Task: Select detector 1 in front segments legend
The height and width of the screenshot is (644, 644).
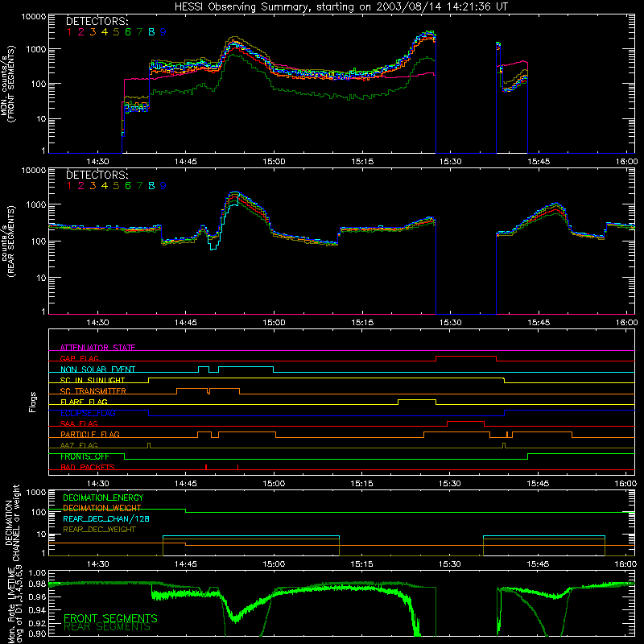Action: [69, 32]
